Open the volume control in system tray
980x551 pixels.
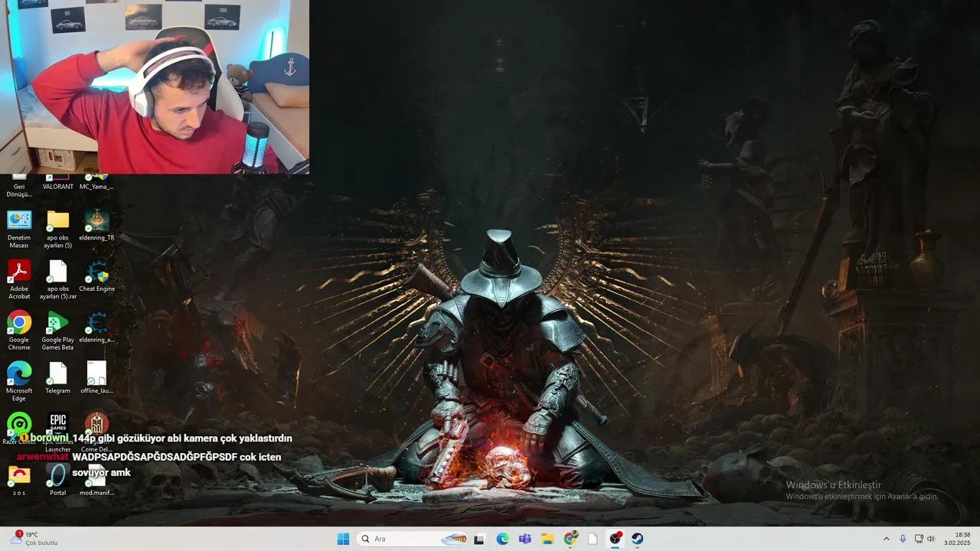[931, 539]
